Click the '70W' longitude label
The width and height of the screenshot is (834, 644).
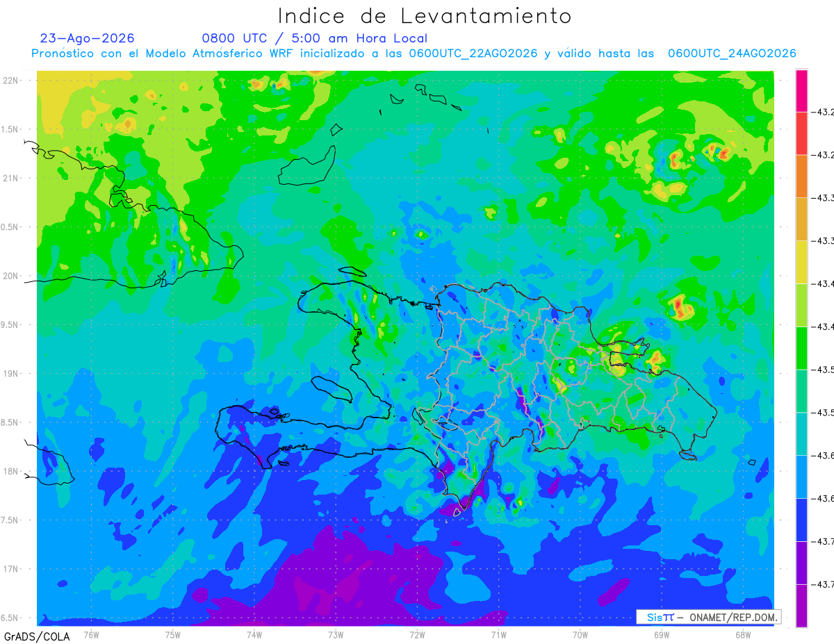pos(580,635)
